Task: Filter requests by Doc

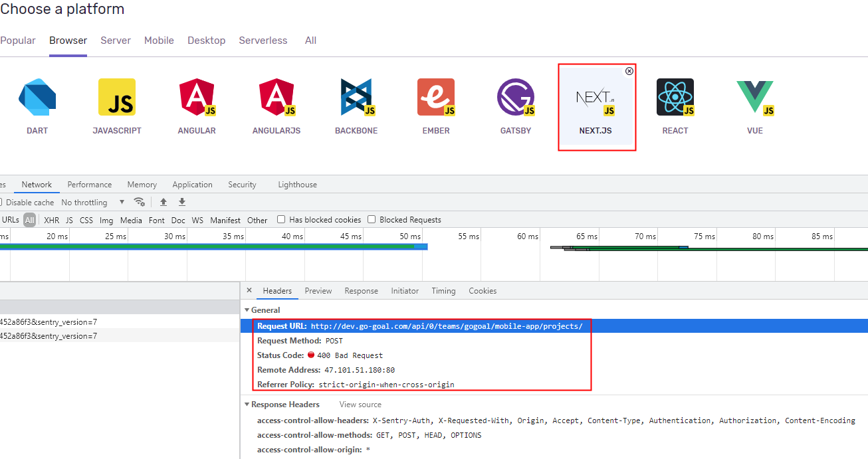Action: coord(178,220)
